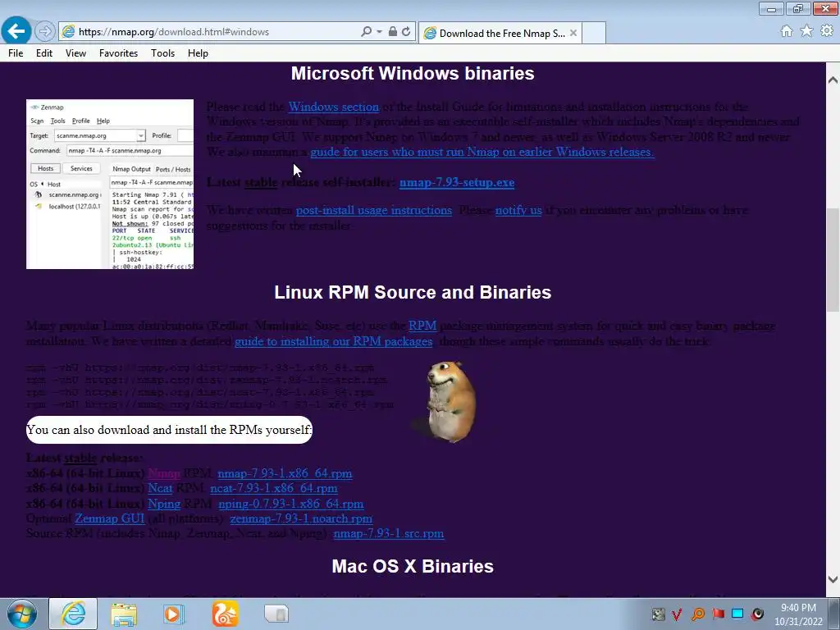Download nmap-7.93-1.src.rpm source
The image size is (840, 630).
388,533
